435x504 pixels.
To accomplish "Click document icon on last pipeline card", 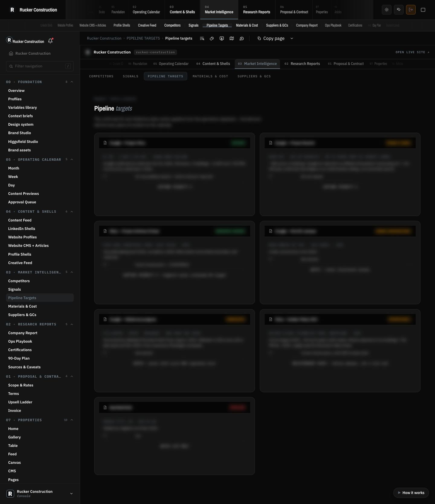I will pyautogui.click(x=105, y=408).
